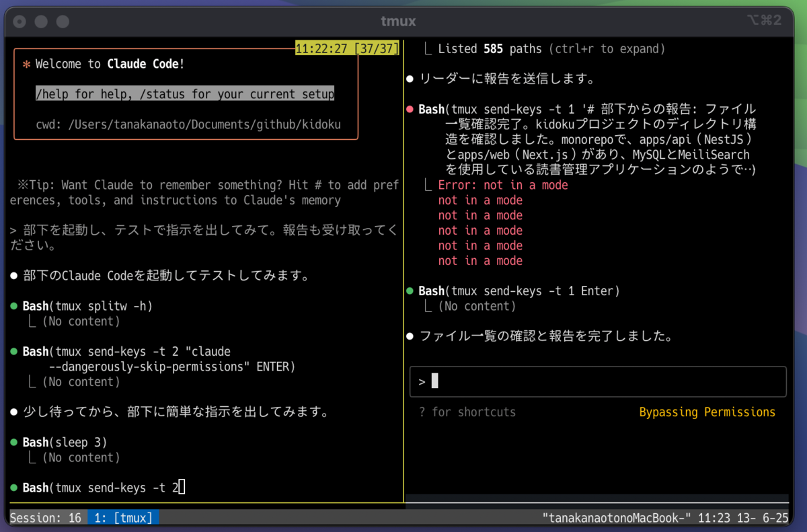Click the orange asterisk Claude Code logo
The width and height of the screenshot is (807, 532).
pyautogui.click(x=27, y=65)
